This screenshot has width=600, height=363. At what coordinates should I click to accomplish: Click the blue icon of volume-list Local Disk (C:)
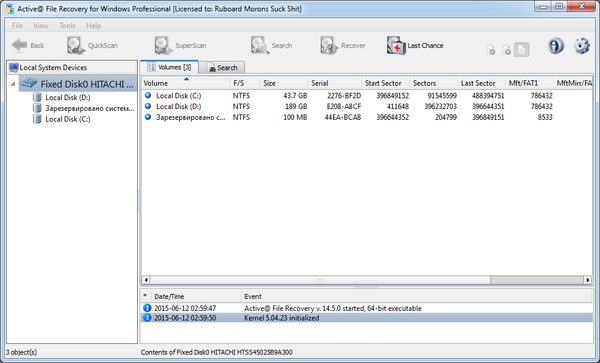click(x=148, y=95)
